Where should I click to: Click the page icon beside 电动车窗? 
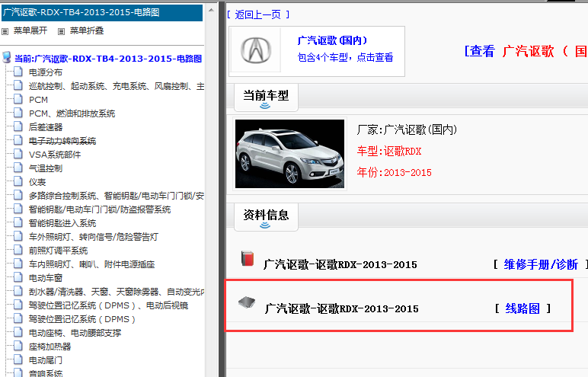(18, 277)
